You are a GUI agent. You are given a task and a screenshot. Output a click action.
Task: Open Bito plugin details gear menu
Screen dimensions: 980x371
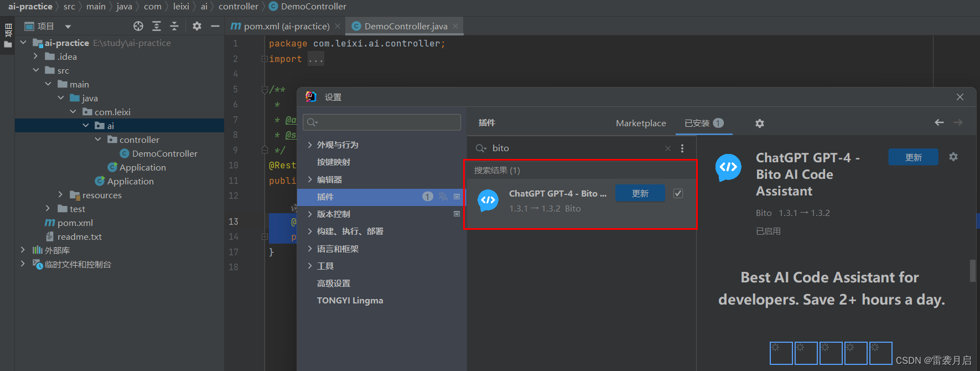click(x=953, y=157)
